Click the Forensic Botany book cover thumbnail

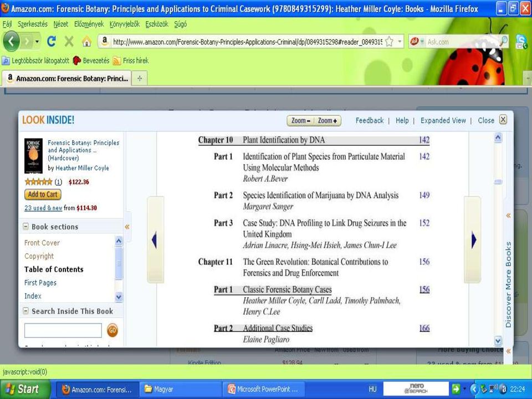click(33, 156)
